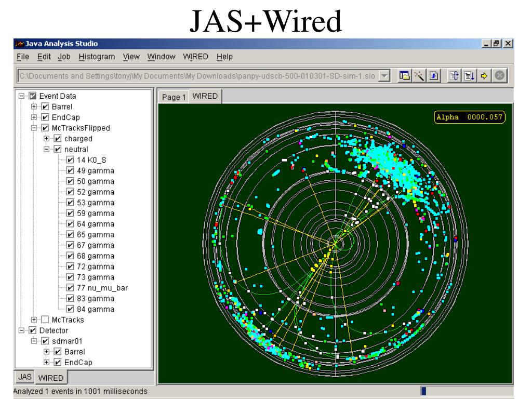The width and height of the screenshot is (532, 399).
Task: Toggle the EndCap checkbox under Event Data
Action: click(x=45, y=117)
